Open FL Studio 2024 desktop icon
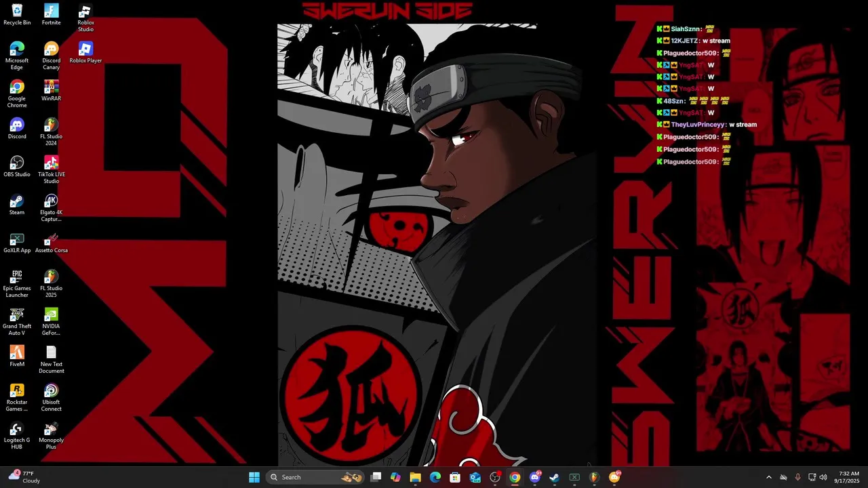 (51, 132)
